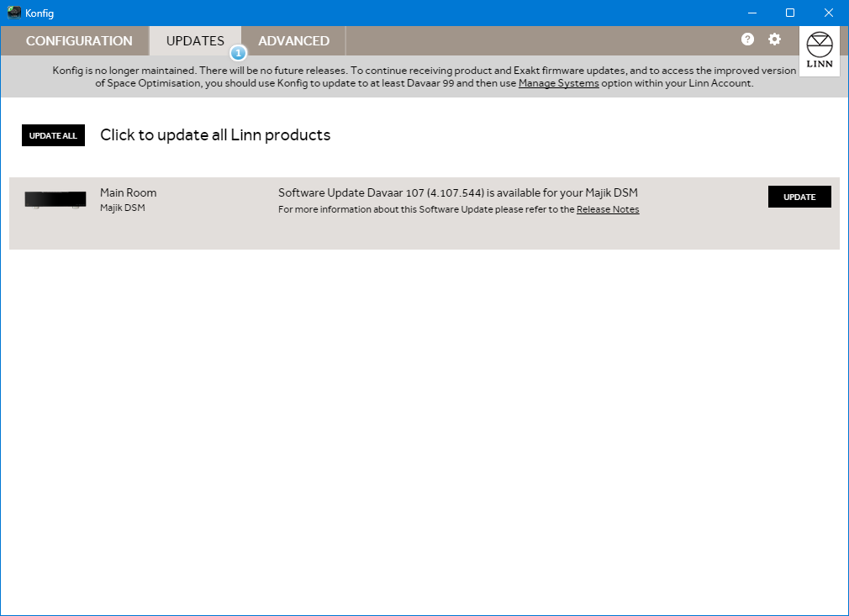Click the 'Majik DSM' model label under Main Room

point(123,208)
